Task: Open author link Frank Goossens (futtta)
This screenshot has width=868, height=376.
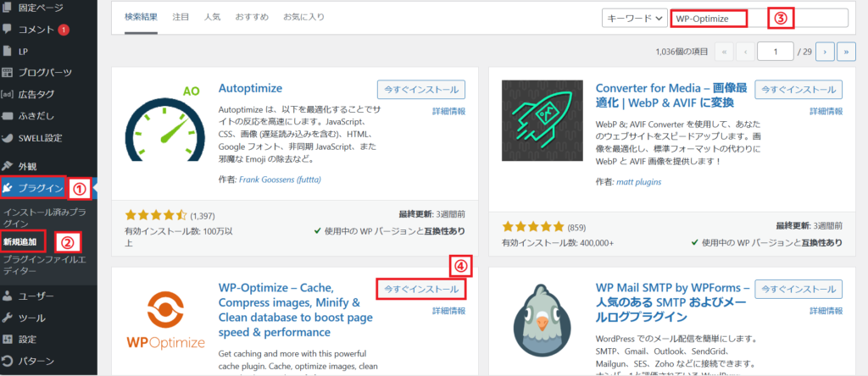Action: click(x=280, y=180)
